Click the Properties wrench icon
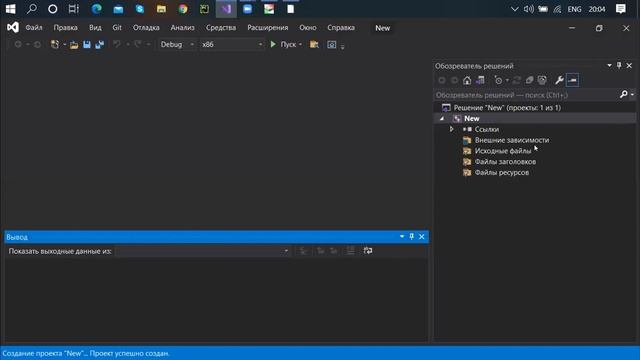This screenshot has height=360, width=640. click(x=559, y=80)
